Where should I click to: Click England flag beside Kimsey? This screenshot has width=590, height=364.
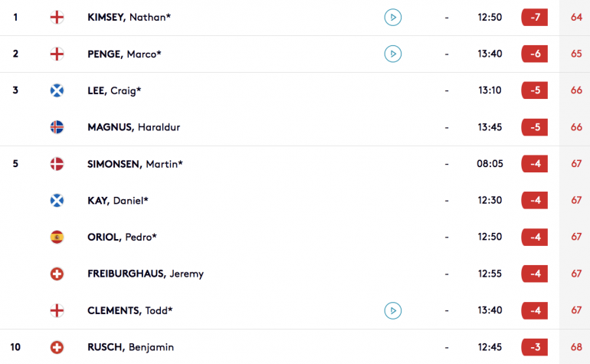(57, 18)
